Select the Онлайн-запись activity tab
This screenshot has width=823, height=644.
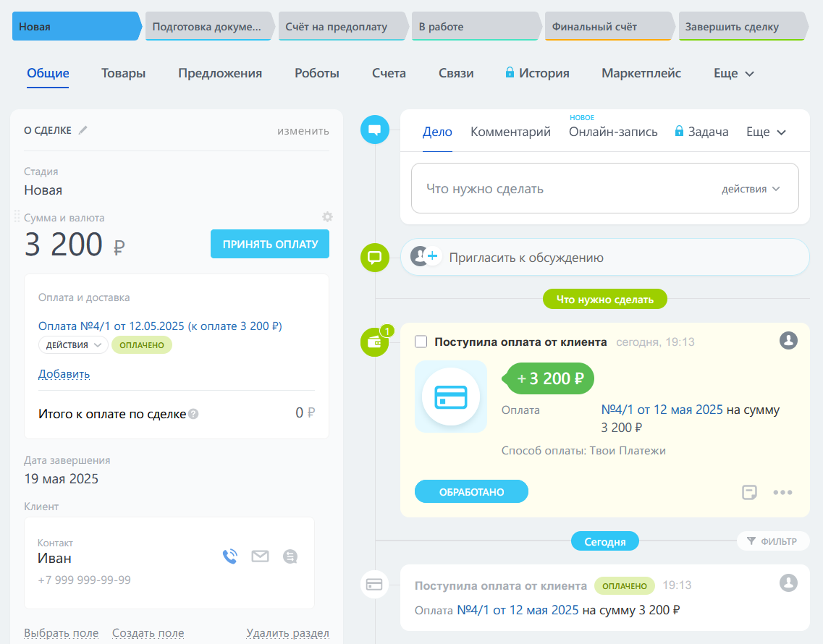(613, 132)
